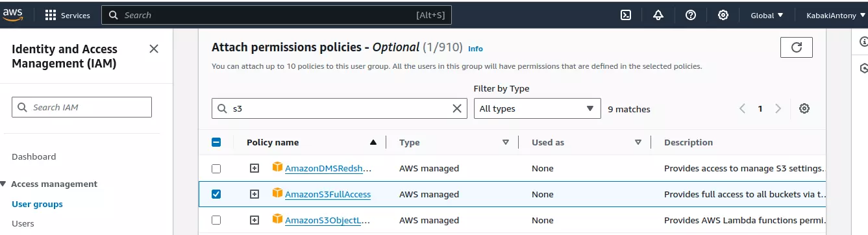The image size is (868, 235).
Task: Go to Users in the sidebar
Action: (23, 223)
